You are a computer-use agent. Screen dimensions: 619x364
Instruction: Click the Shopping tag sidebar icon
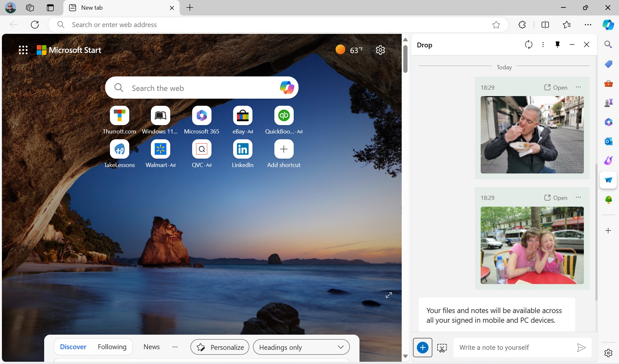[x=608, y=64]
